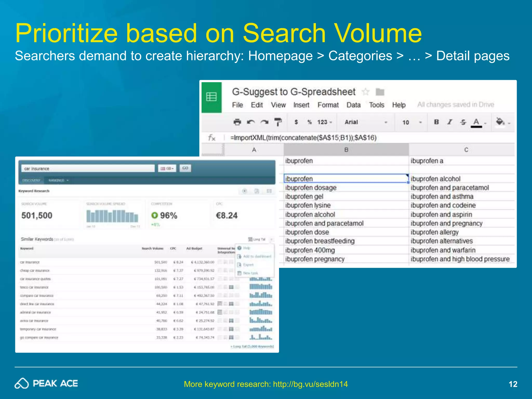This screenshot has width=532, height=399.
Task: Select the Paint format roller icon
Action: (278, 122)
